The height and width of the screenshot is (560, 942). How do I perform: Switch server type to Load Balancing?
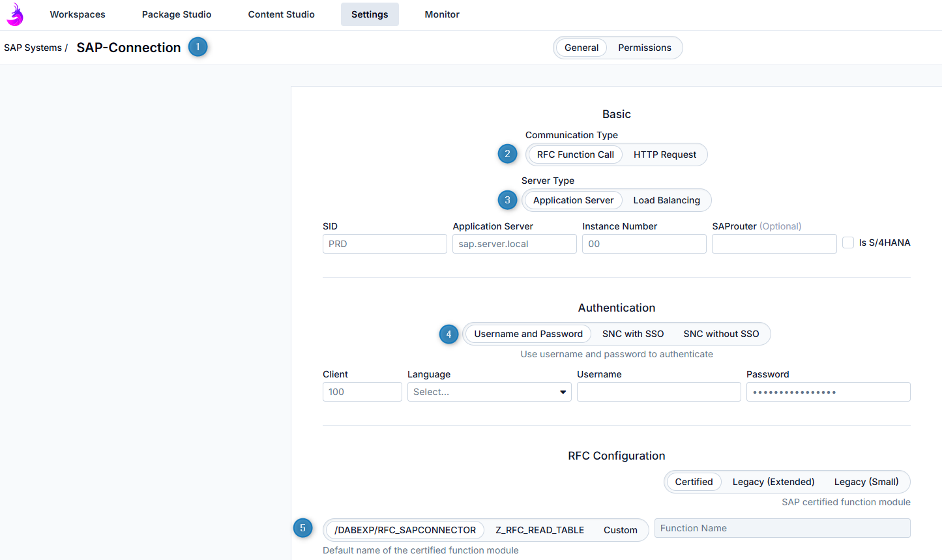tap(666, 200)
